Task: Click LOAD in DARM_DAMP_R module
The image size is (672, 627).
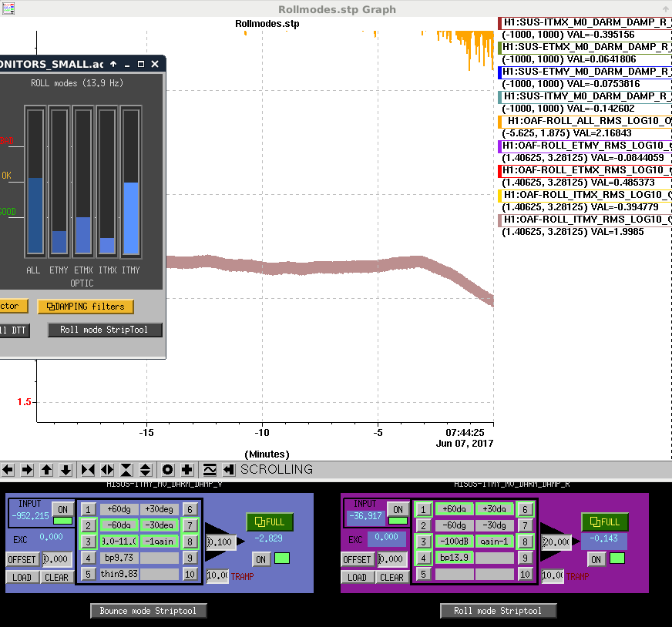Action: point(358,578)
